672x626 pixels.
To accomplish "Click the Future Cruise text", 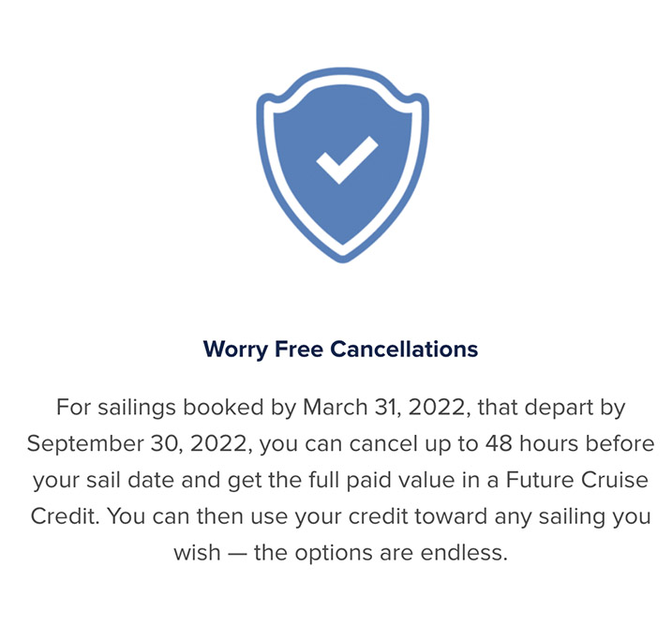I will (576, 480).
